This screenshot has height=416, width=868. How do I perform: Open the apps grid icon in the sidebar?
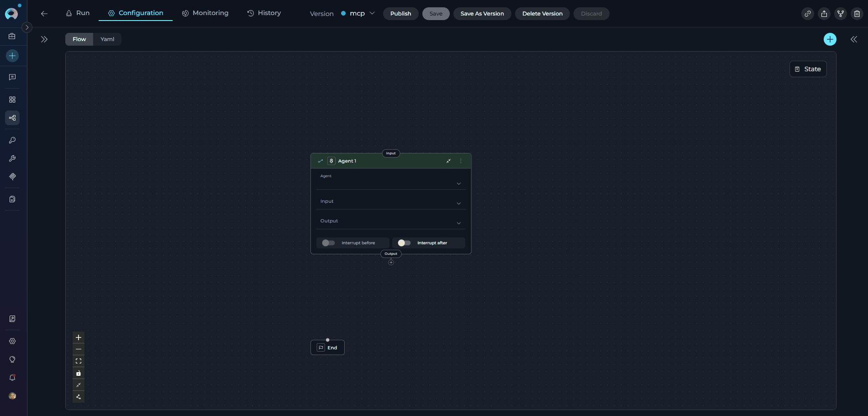coord(12,99)
